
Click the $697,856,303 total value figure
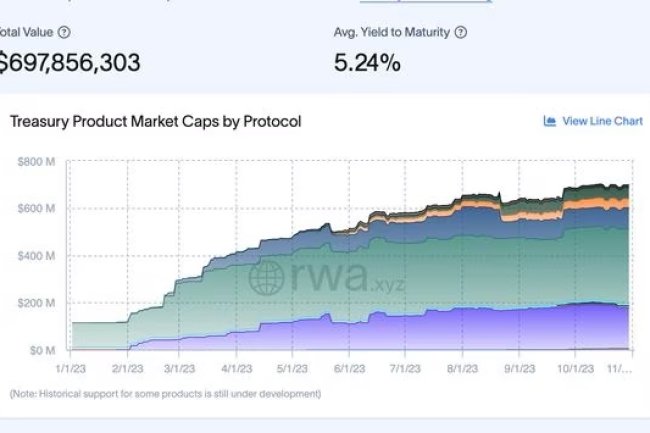68,63
